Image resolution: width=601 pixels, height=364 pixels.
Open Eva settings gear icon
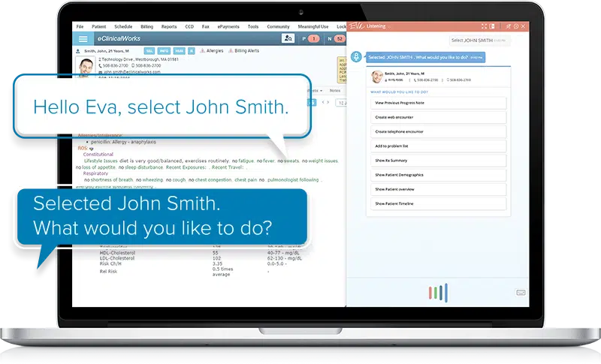pyautogui.click(x=516, y=26)
